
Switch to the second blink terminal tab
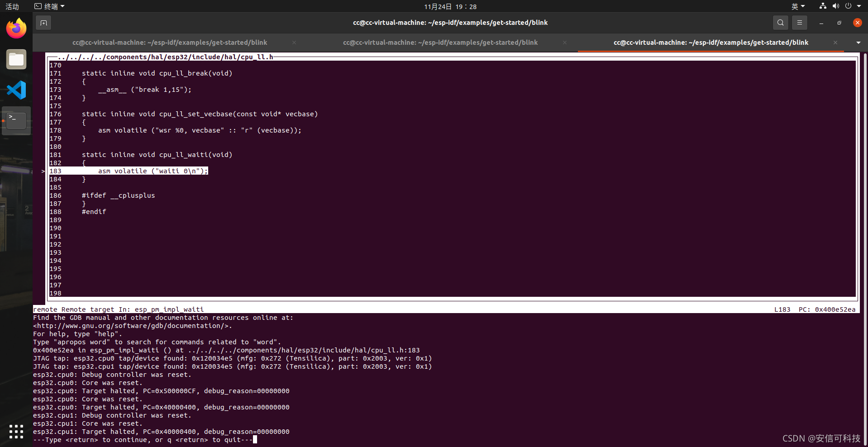coord(440,43)
